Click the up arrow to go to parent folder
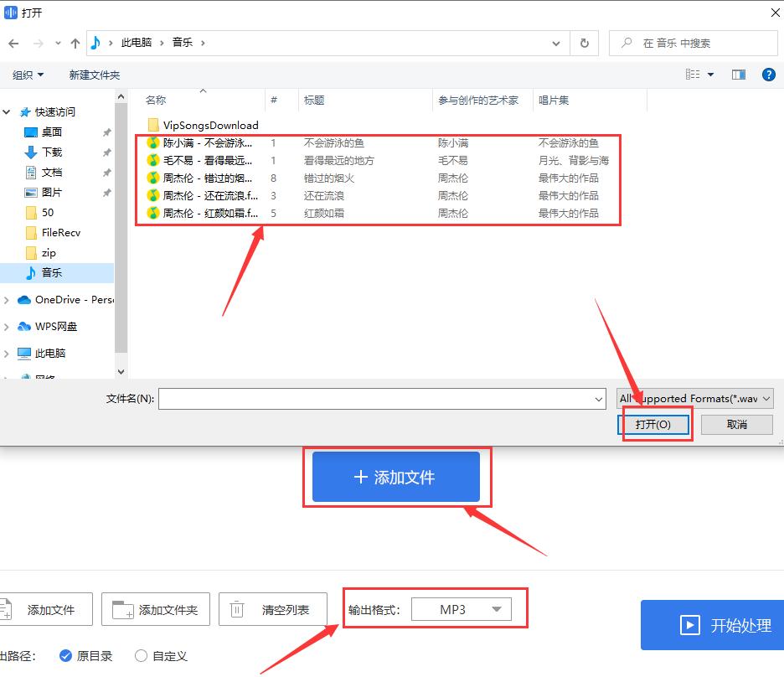 click(x=75, y=42)
